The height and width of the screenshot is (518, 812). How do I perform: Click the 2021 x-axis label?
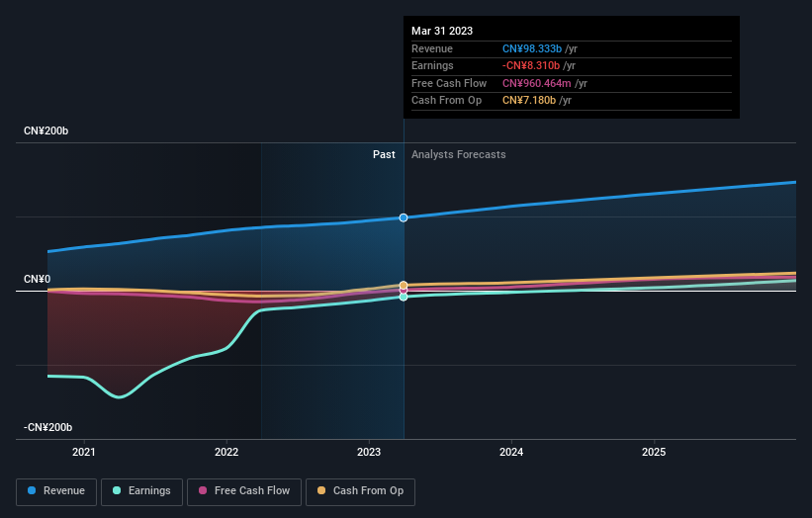84,452
